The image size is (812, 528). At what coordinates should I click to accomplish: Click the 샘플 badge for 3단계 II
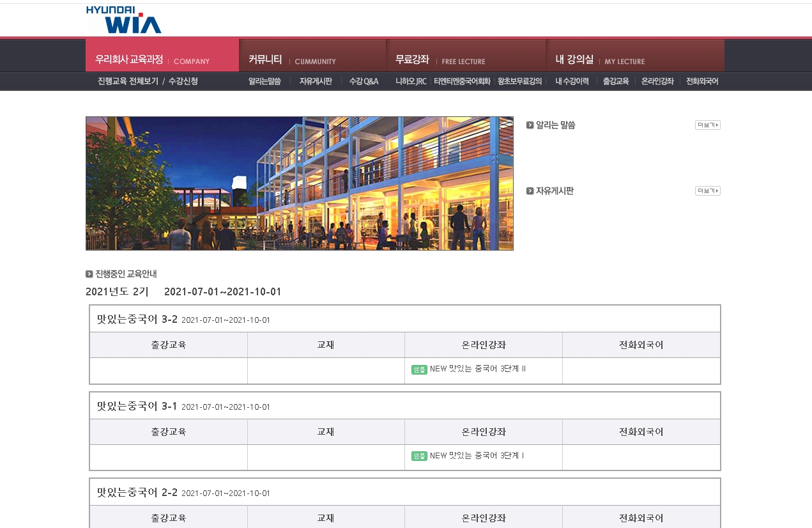pyautogui.click(x=419, y=369)
